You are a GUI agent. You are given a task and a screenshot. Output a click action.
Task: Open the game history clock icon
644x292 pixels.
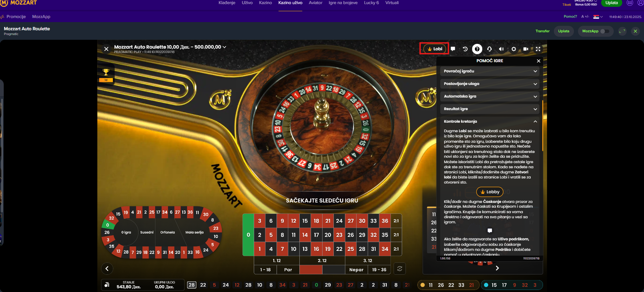[x=465, y=49]
